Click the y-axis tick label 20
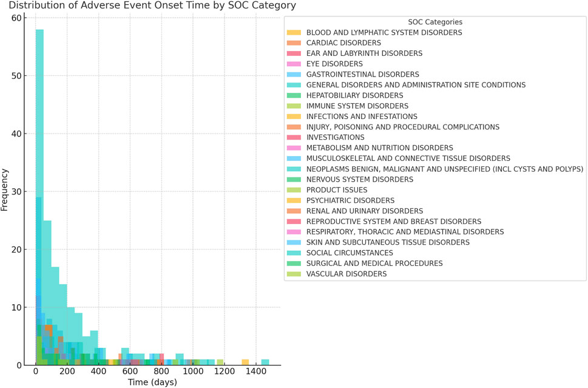 pos(16,250)
